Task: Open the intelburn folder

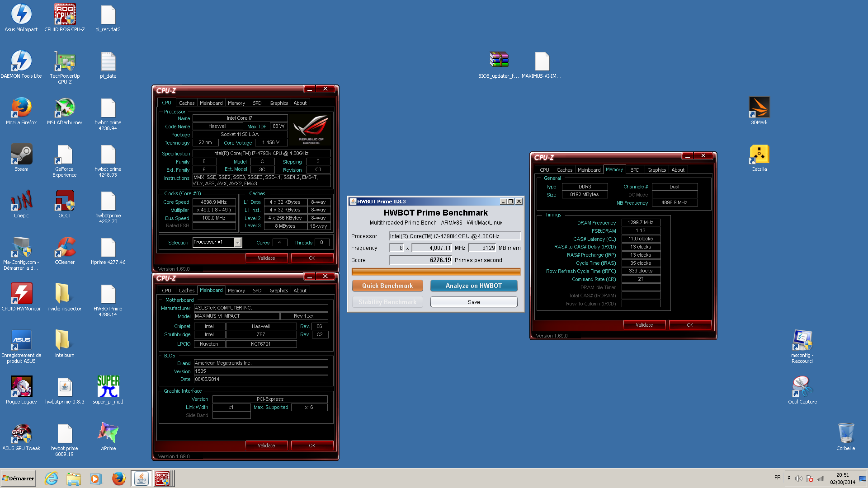Action: click(65, 344)
